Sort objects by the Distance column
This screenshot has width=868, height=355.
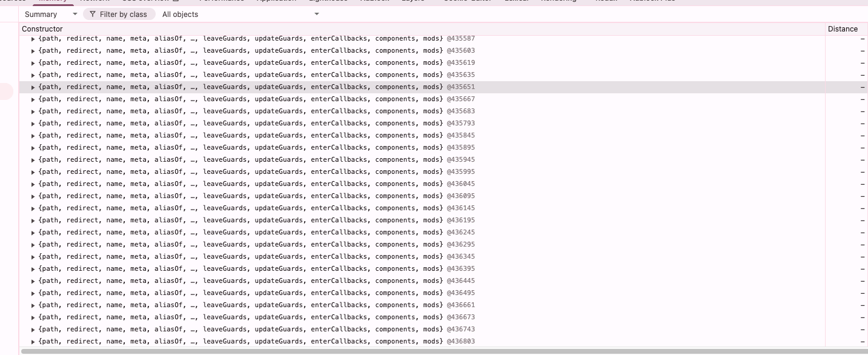(x=843, y=28)
